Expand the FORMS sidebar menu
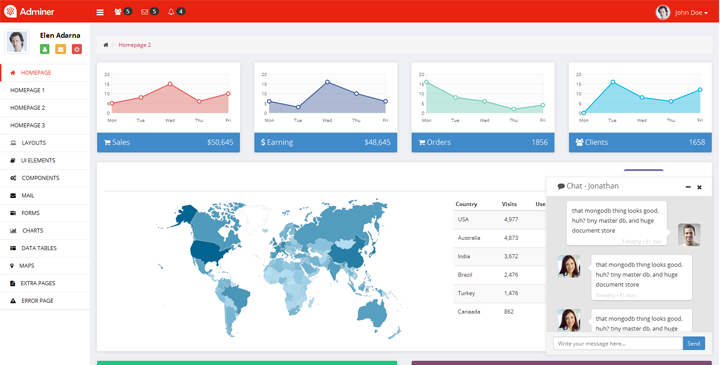The image size is (720, 365). click(45, 213)
